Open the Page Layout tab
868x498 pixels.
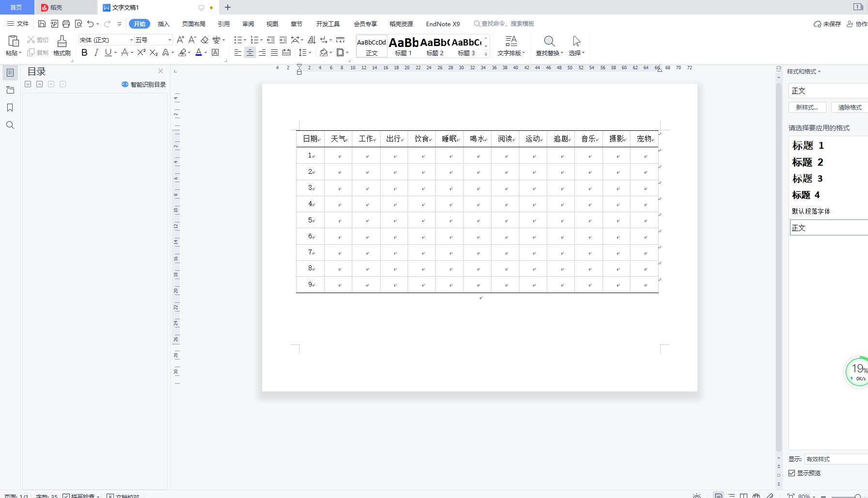pos(194,24)
